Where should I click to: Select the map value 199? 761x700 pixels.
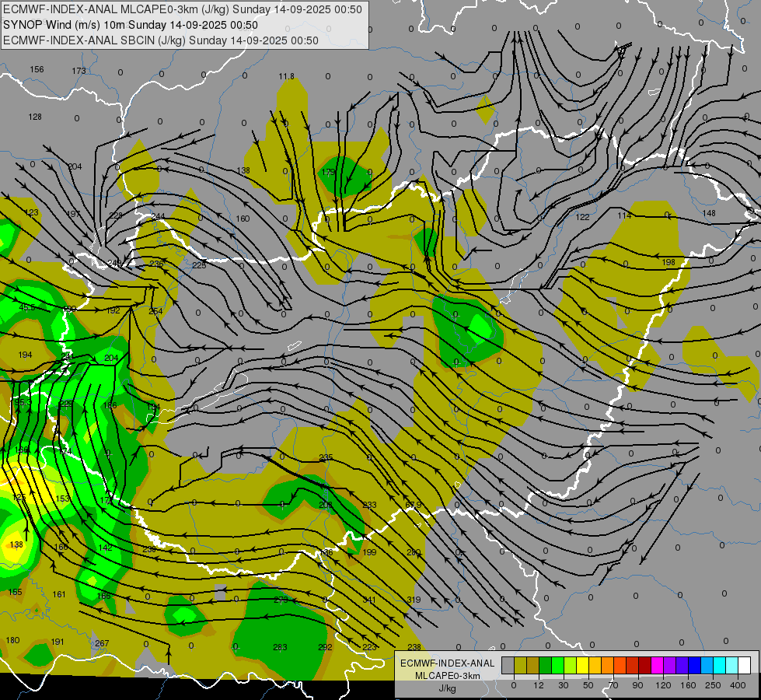pyautogui.click(x=369, y=552)
